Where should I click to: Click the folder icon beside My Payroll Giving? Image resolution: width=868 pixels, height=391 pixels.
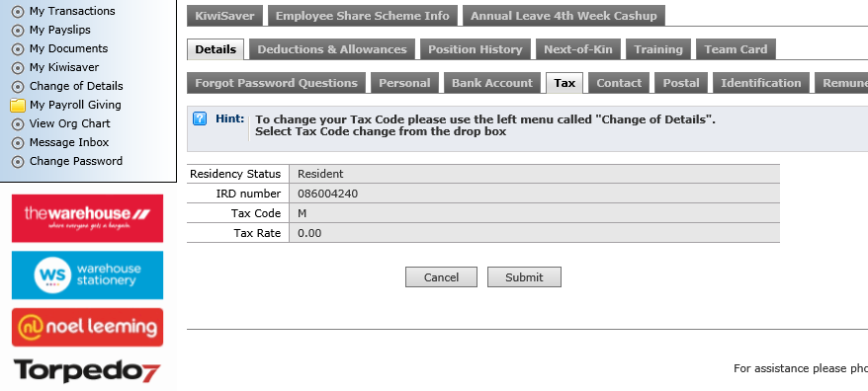(x=18, y=105)
